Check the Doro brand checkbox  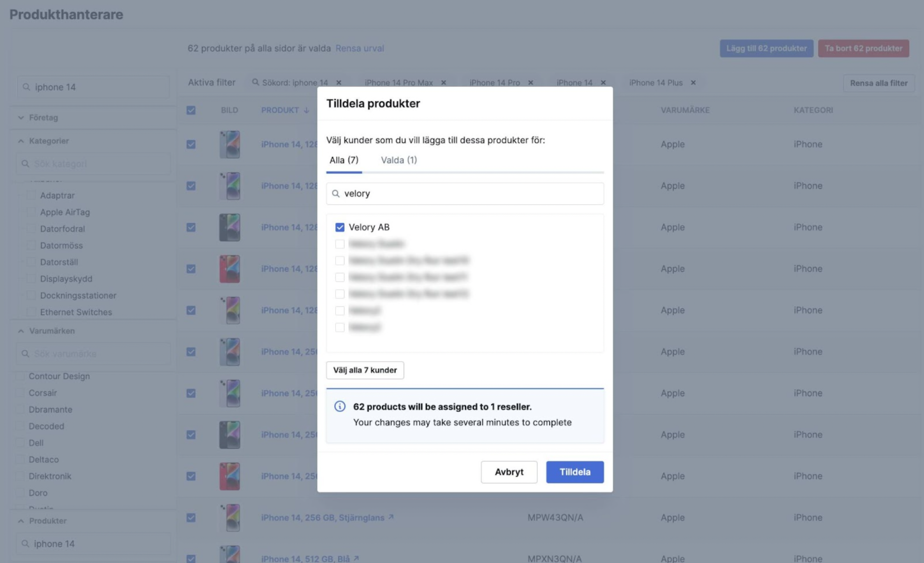(20, 492)
